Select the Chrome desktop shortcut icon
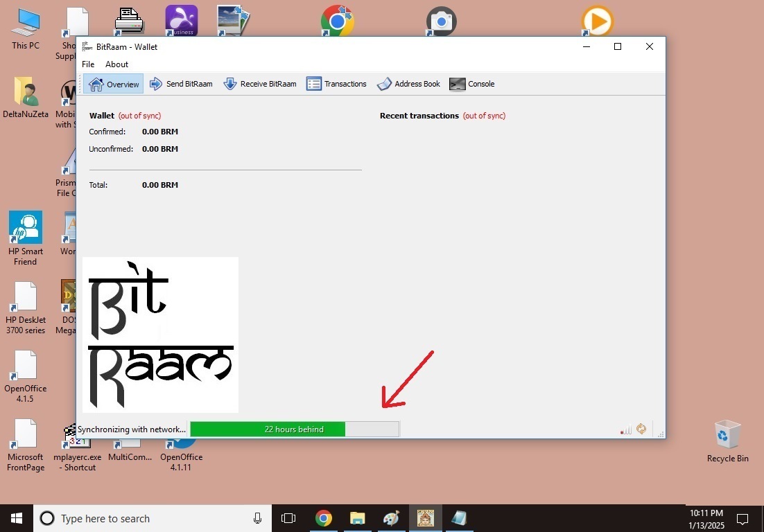The width and height of the screenshot is (764, 532). pos(337,21)
